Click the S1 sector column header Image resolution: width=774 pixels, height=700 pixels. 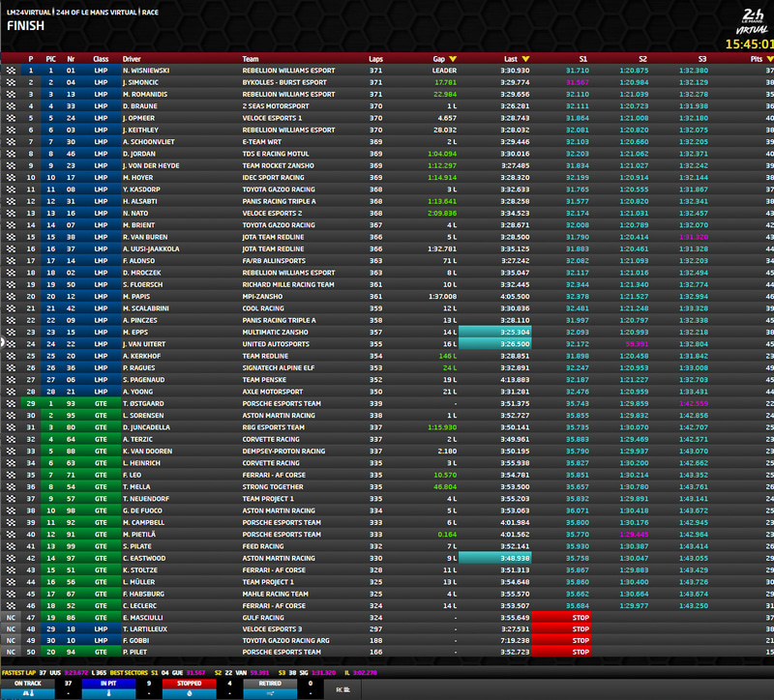pos(583,59)
